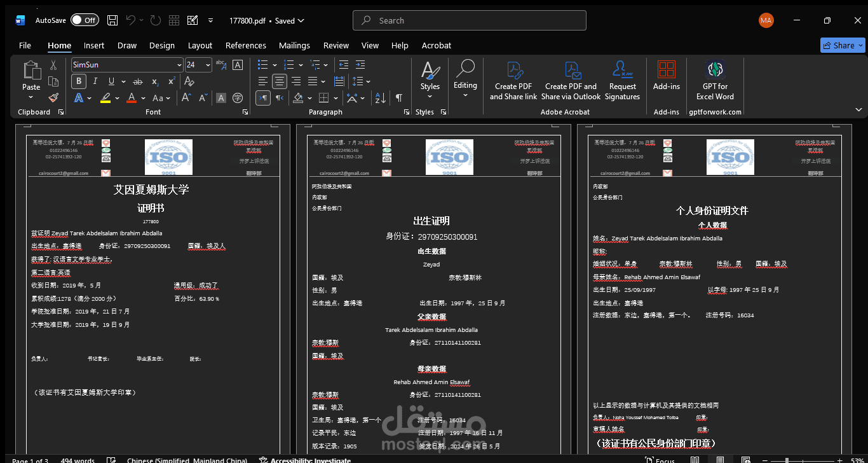Decrease paragraph indent
The height and width of the screenshot is (463, 868).
[x=344, y=65]
